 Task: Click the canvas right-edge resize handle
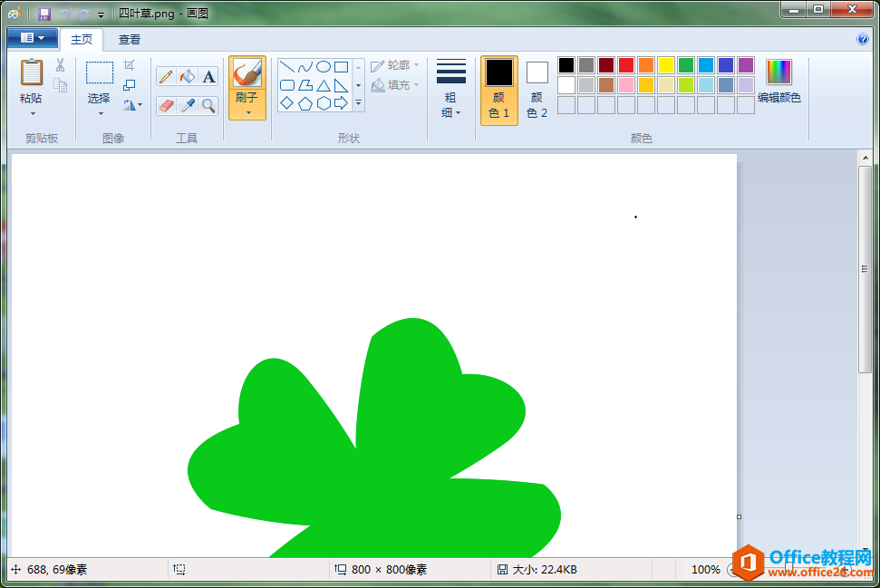740,516
